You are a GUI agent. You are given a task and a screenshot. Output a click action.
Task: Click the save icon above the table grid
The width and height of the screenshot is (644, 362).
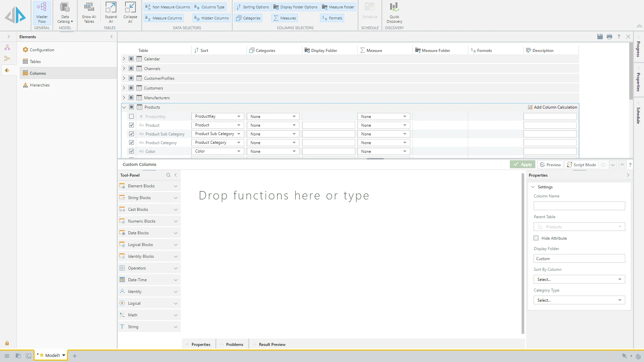coord(600,37)
